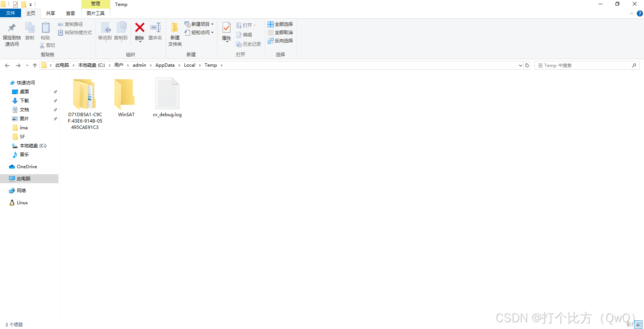Go forward with the Forward arrow
The width and height of the screenshot is (644, 329).
pyautogui.click(x=18, y=66)
